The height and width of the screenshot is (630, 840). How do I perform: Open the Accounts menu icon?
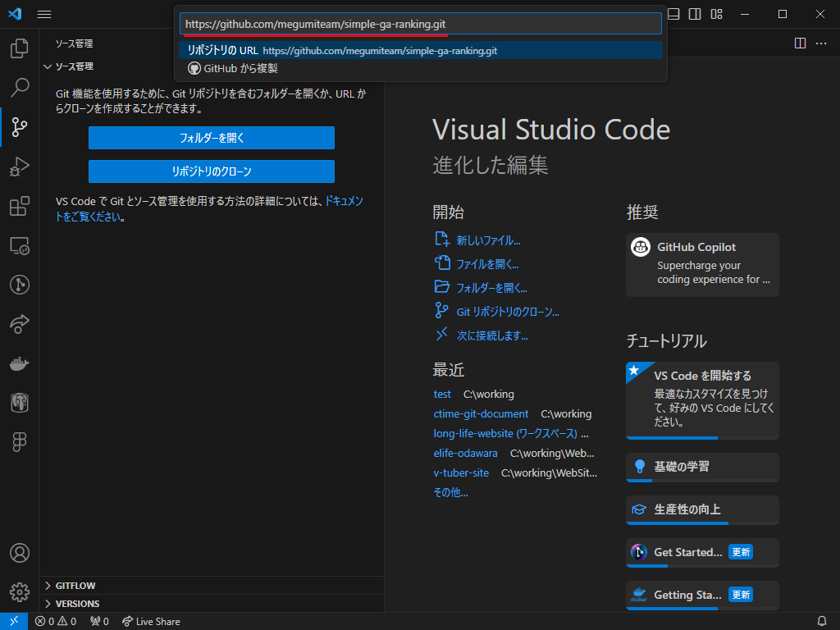point(20,553)
